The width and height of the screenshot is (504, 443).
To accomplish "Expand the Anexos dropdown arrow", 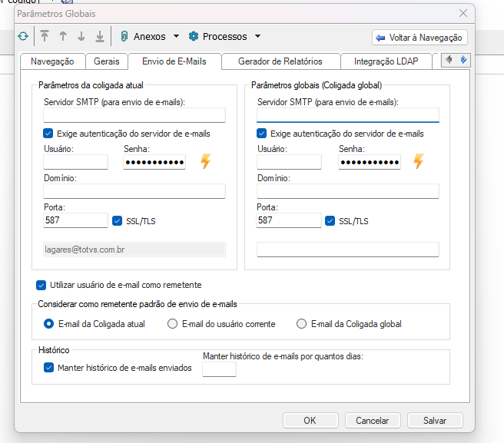I will click(x=176, y=36).
